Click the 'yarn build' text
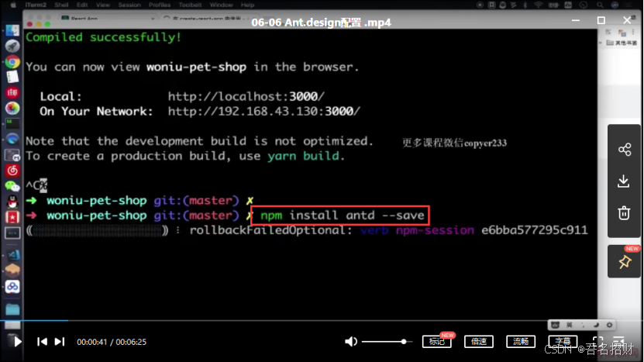This screenshot has width=644, height=362. [303, 156]
